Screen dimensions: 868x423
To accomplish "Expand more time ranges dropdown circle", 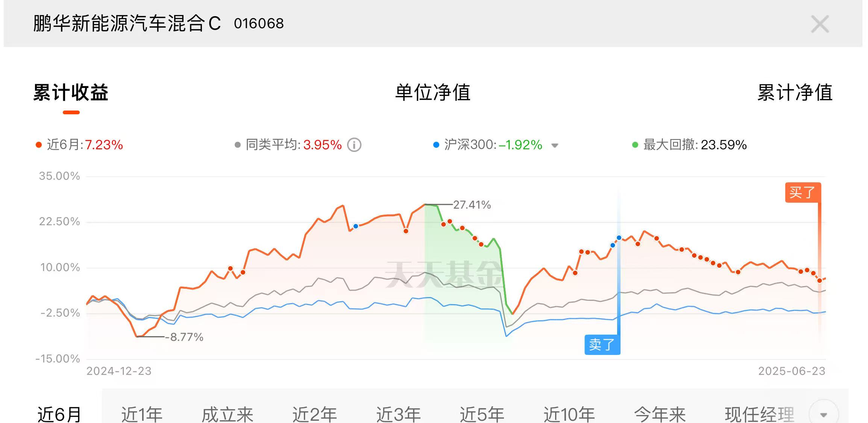I will click(824, 414).
